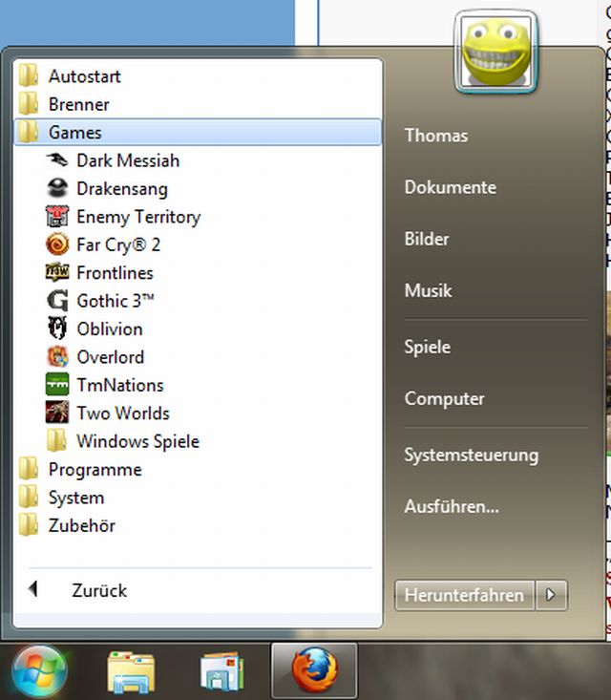The image size is (611, 700).
Task: Expand the Programme folder
Action: click(x=198, y=469)
